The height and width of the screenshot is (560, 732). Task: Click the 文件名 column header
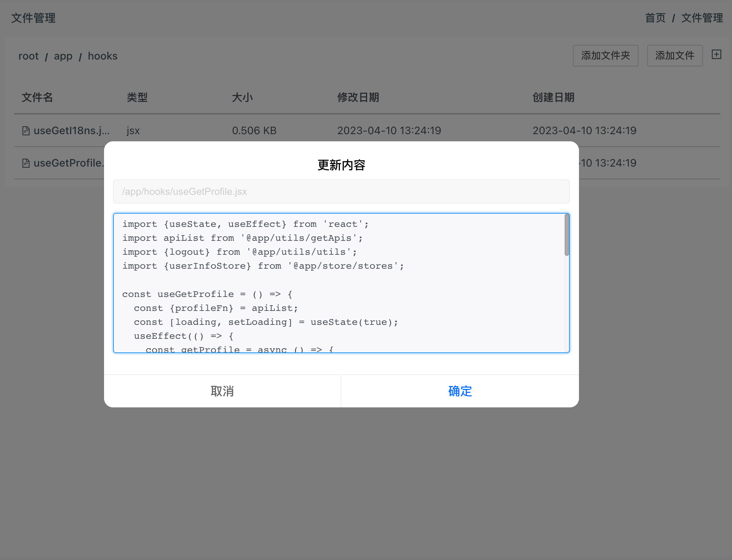37,98
